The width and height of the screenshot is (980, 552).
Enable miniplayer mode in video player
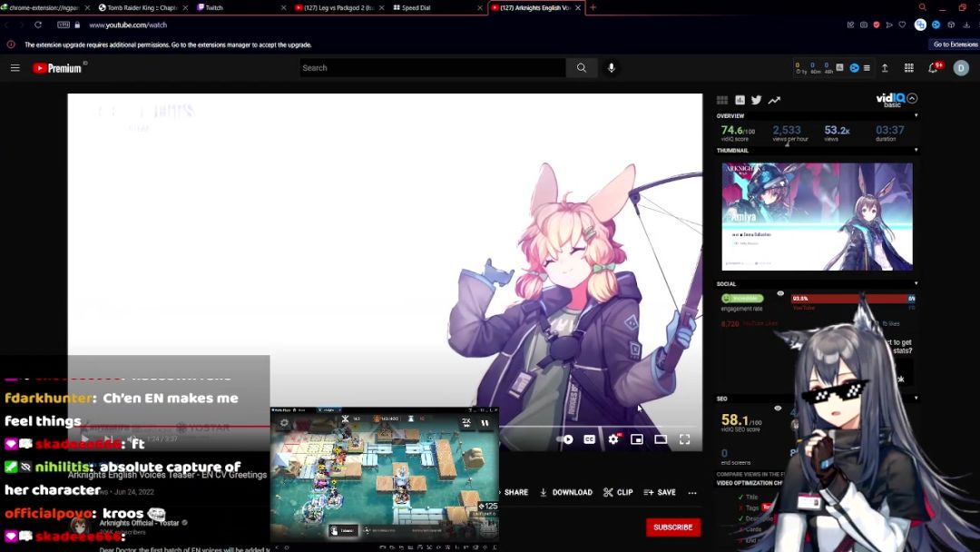[637, 439]
